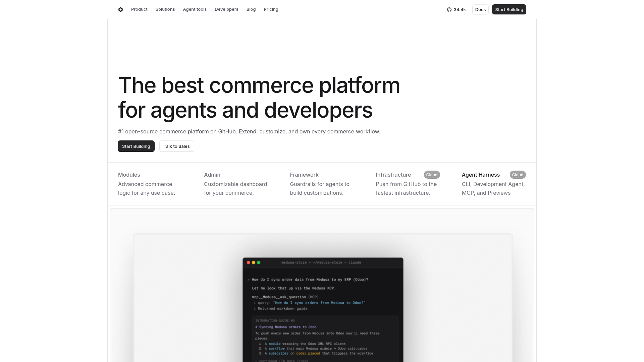Click the 'subscriber on order.placed' list line
The width and height of the screenshot is (644, 362).
(x=316, y=353)
